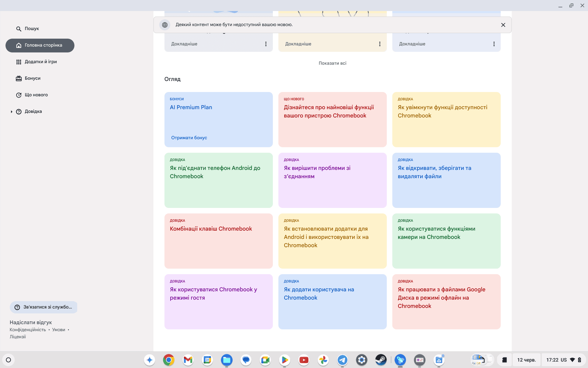The image size is (588, 368).
Task: Open Steam client
Action: [x=381, y=359]
